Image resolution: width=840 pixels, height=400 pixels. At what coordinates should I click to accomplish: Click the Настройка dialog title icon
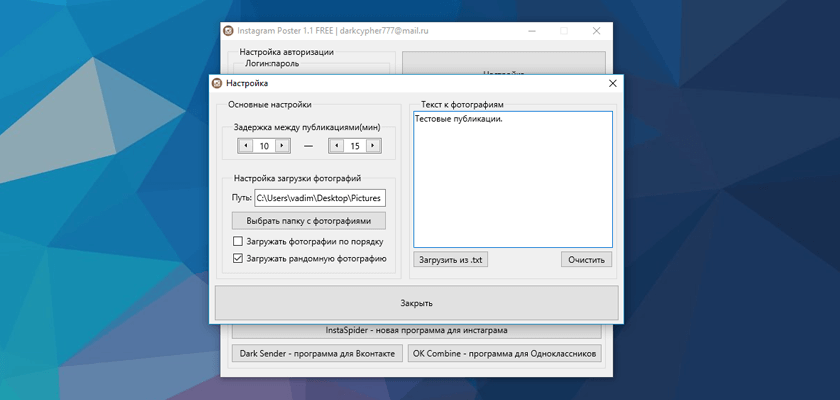(x=217, y=84)
